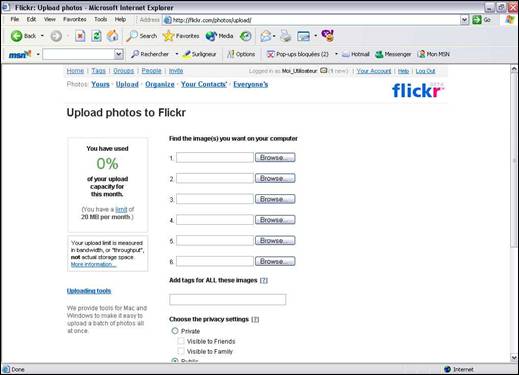Open the Uploading tools link

coord(89,291)
